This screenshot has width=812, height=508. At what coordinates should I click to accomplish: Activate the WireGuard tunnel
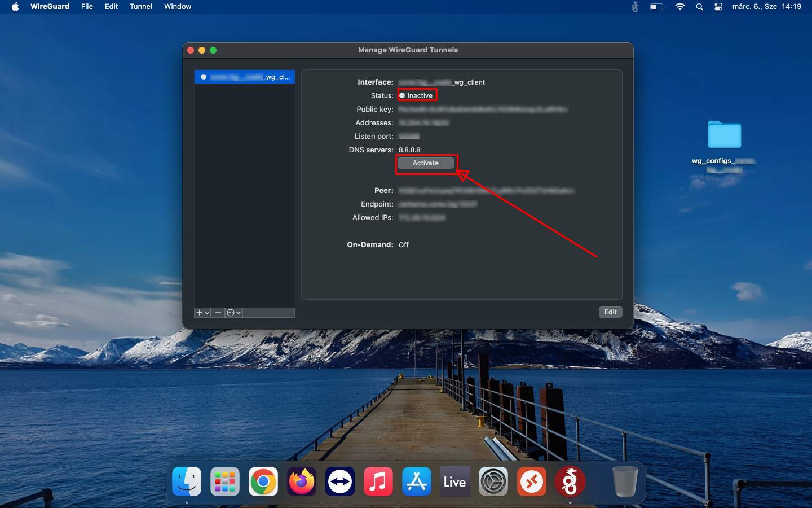coord(425,163)
